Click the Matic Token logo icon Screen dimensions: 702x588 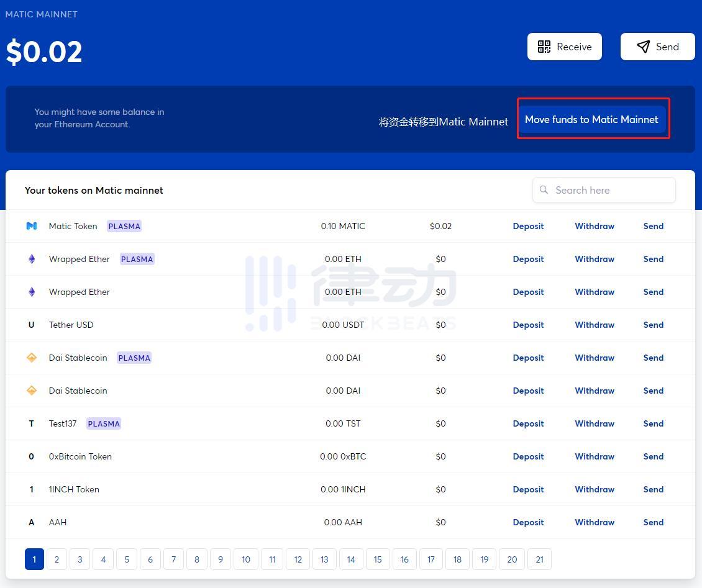pos(32,226)
